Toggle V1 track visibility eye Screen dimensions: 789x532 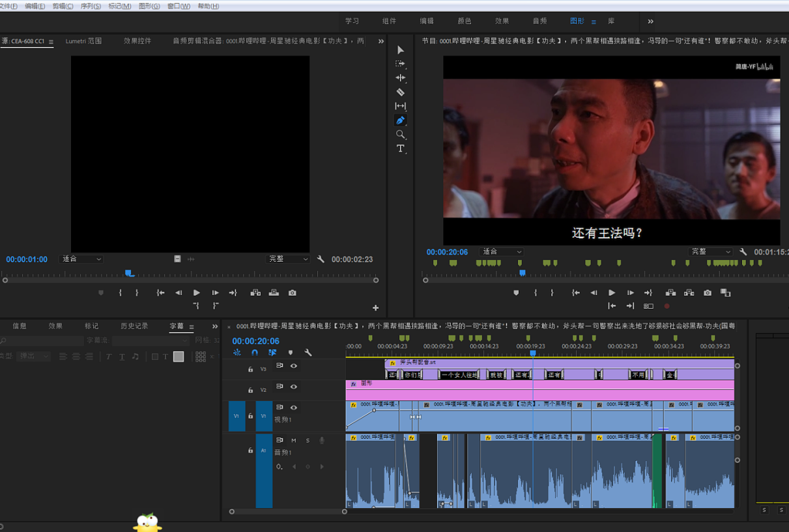(x=294, y=408)
